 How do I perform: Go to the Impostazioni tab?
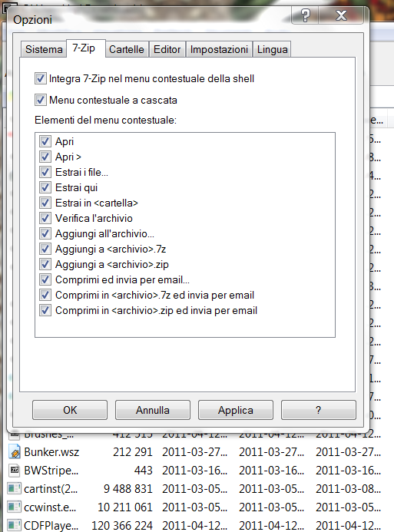219,50
